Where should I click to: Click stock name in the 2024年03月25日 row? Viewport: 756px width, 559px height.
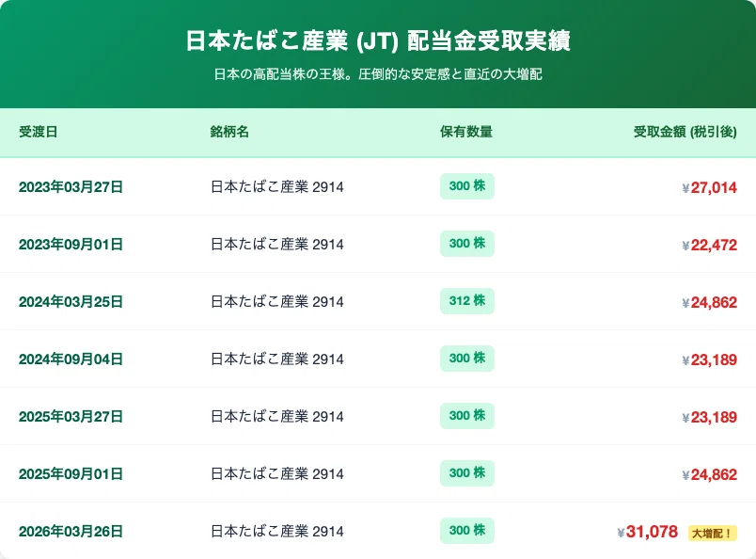click(x=277, y=302)
